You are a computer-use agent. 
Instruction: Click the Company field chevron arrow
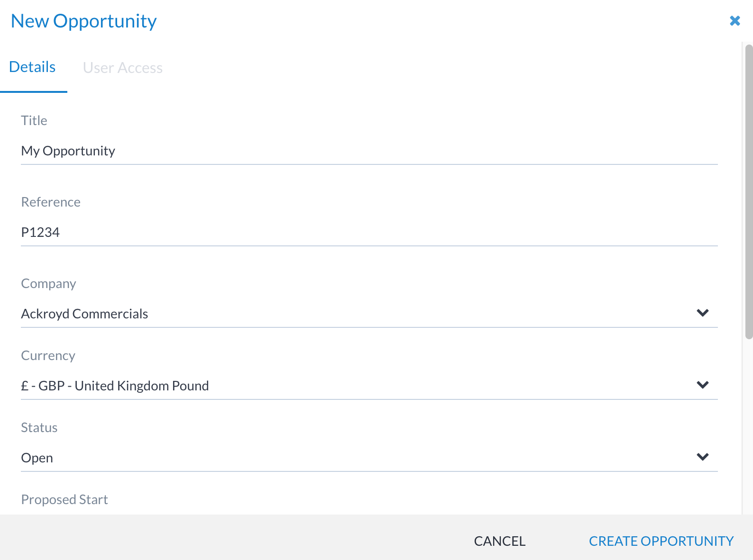702,313
